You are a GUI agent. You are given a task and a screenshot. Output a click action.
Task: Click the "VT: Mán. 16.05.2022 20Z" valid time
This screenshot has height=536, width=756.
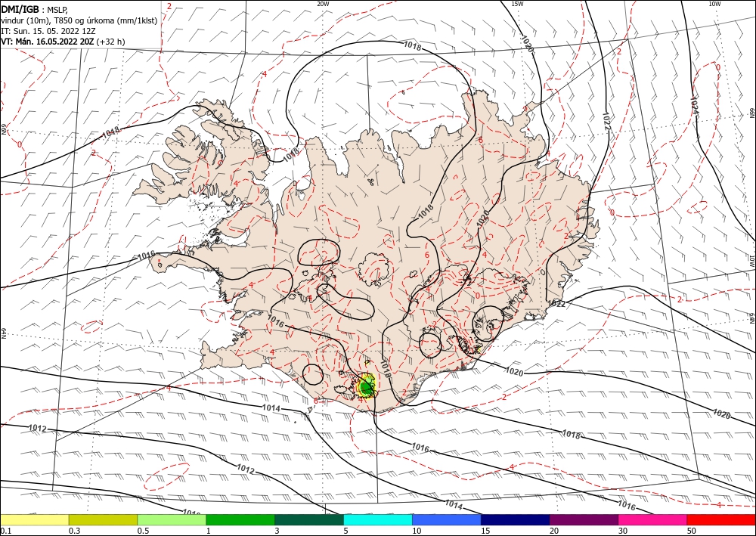[x=48, y=42]
